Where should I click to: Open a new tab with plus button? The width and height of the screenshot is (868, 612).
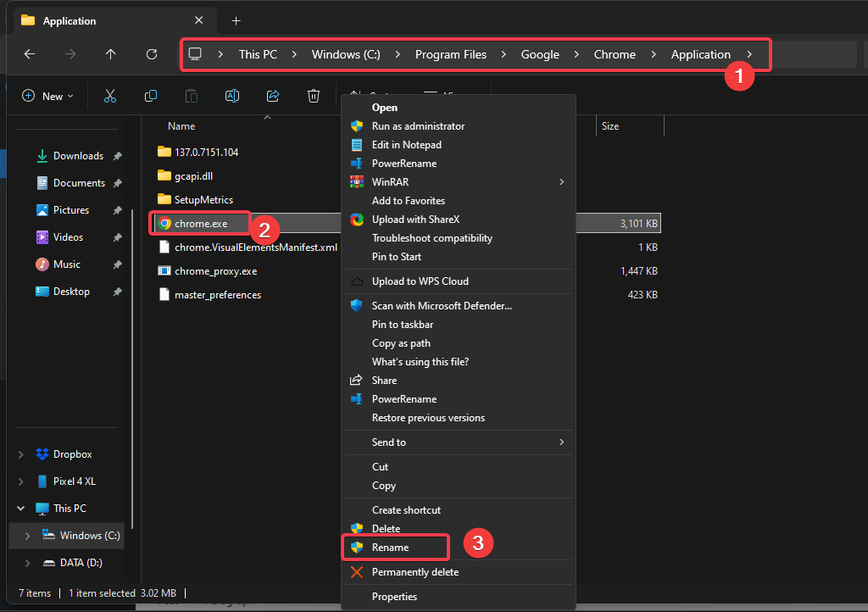(x=236, y=20)
